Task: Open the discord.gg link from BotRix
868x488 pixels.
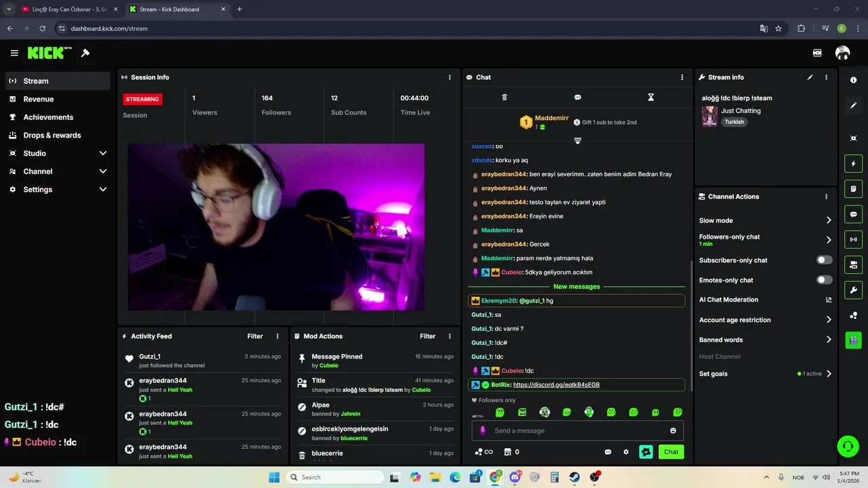Action: pos(556,385)
